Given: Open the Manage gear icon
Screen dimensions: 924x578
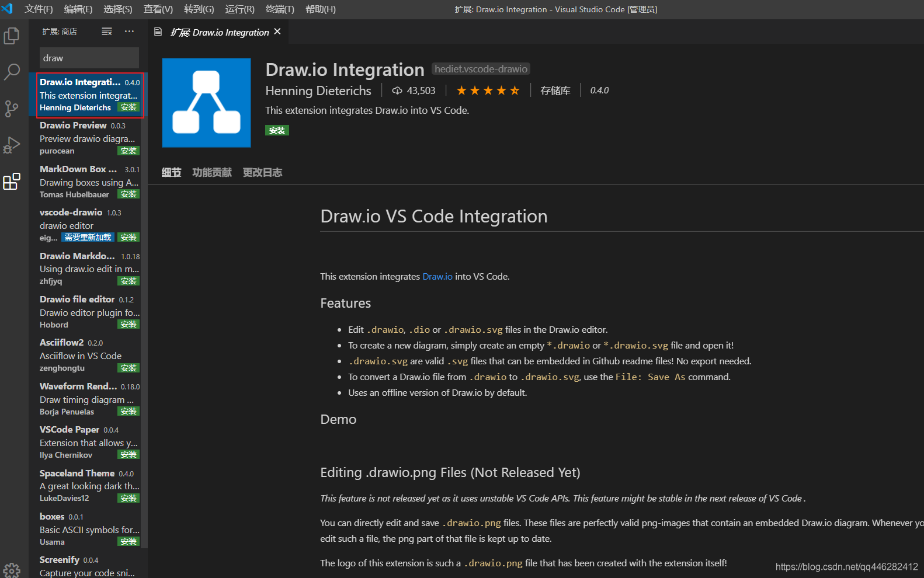Looking at the screenshot, I should (x=12, y=570).
